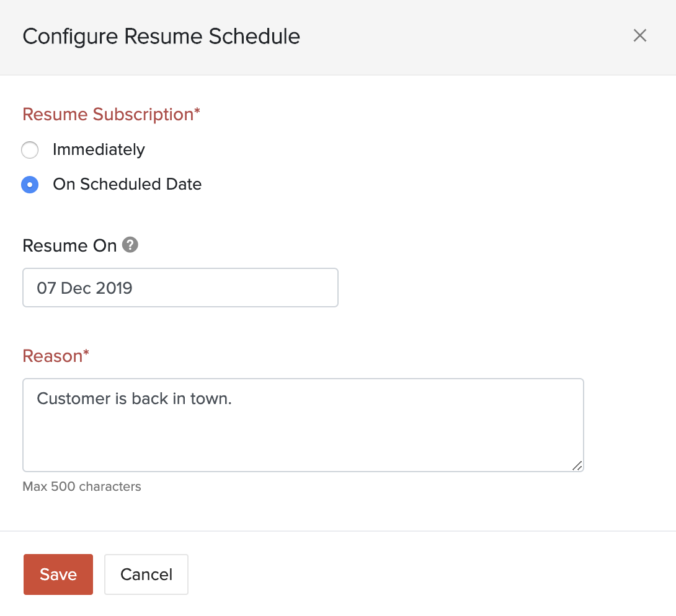The width and height of the screenshot is (676, 616).
Task: Click the Max 500 characters hint text
Action: click(x=81, y=486)
